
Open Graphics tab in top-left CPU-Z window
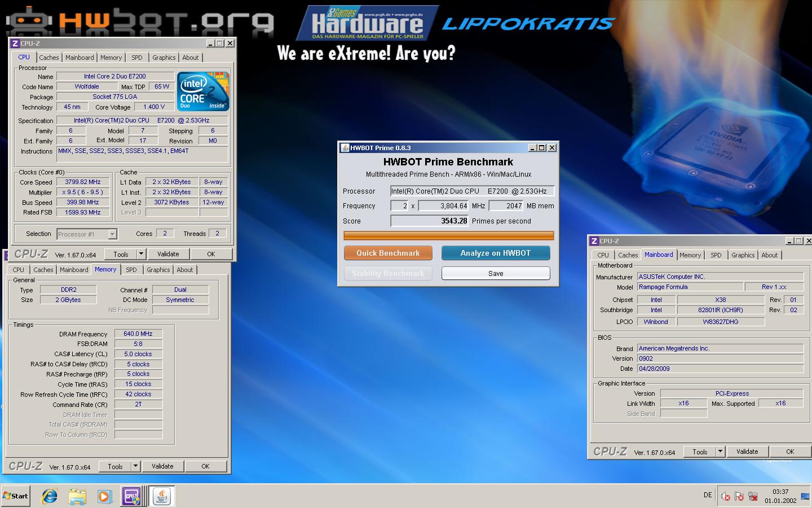click(x=164, y=58)
